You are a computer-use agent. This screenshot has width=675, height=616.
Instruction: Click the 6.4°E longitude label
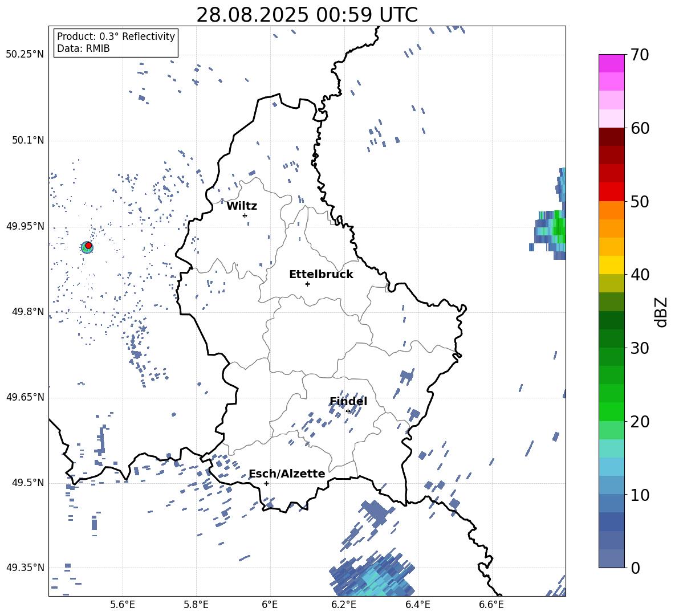(x=417, y=605)
